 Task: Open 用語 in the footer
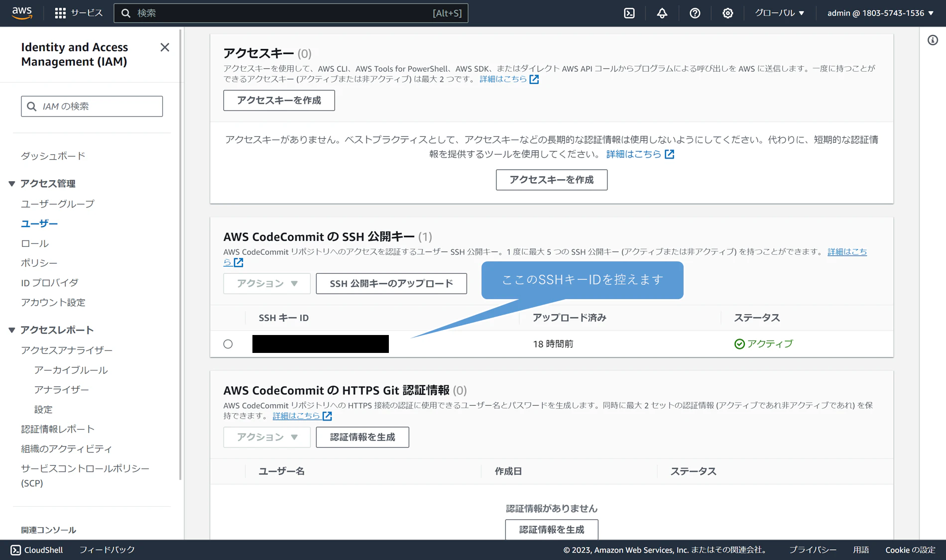tap(861, 550)
